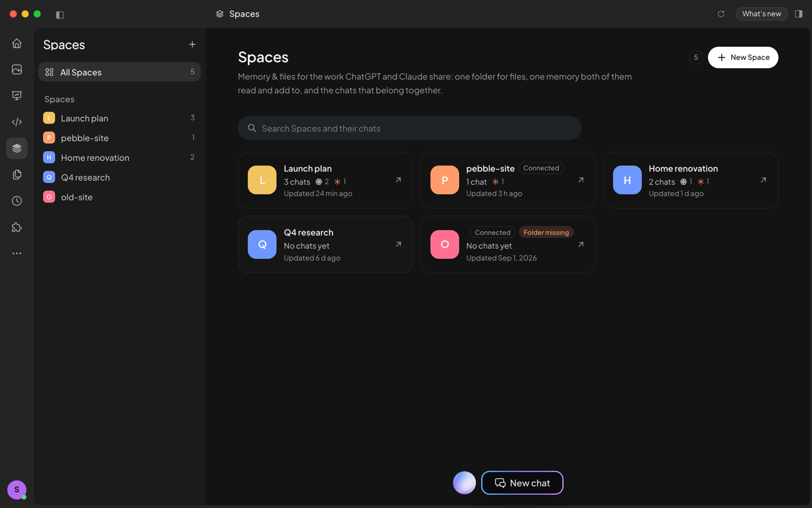
Task: Select Q4 research in the sidebar list
Action: pyautogui.click(x=119, y=178)
